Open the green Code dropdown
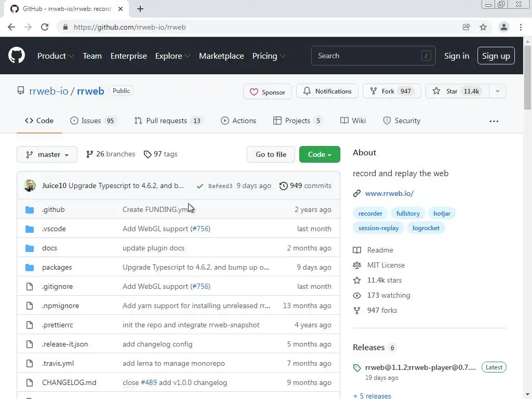The image size is (532, 399). tap(320, 154)
